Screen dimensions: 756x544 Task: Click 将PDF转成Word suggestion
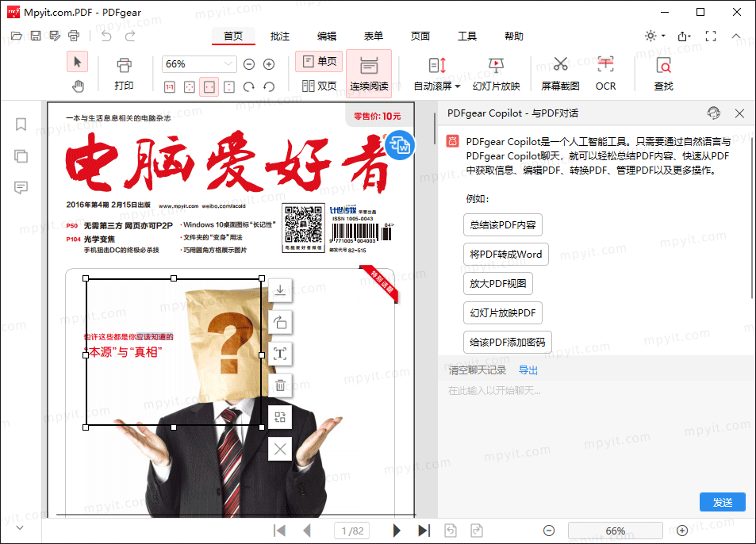506,255
